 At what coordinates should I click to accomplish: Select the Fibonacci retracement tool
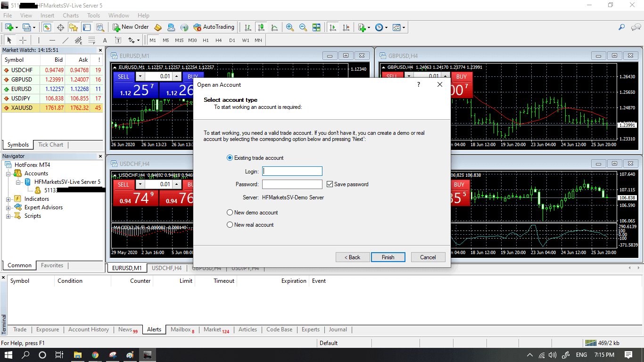91,41
